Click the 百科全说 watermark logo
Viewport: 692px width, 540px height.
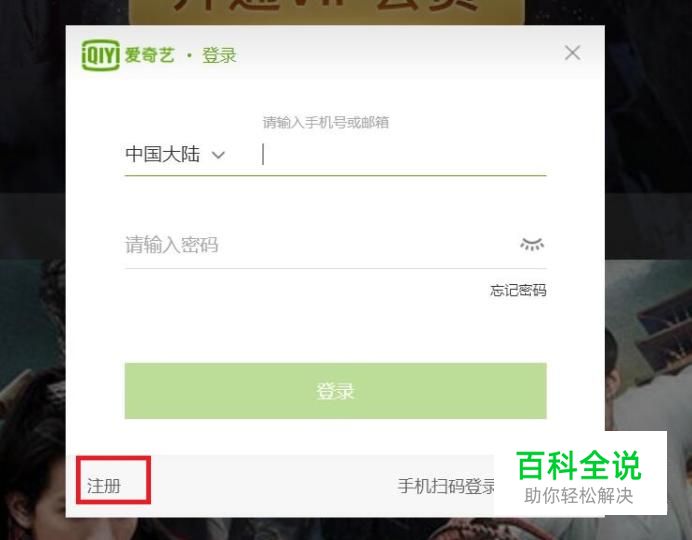click(579, 465)
